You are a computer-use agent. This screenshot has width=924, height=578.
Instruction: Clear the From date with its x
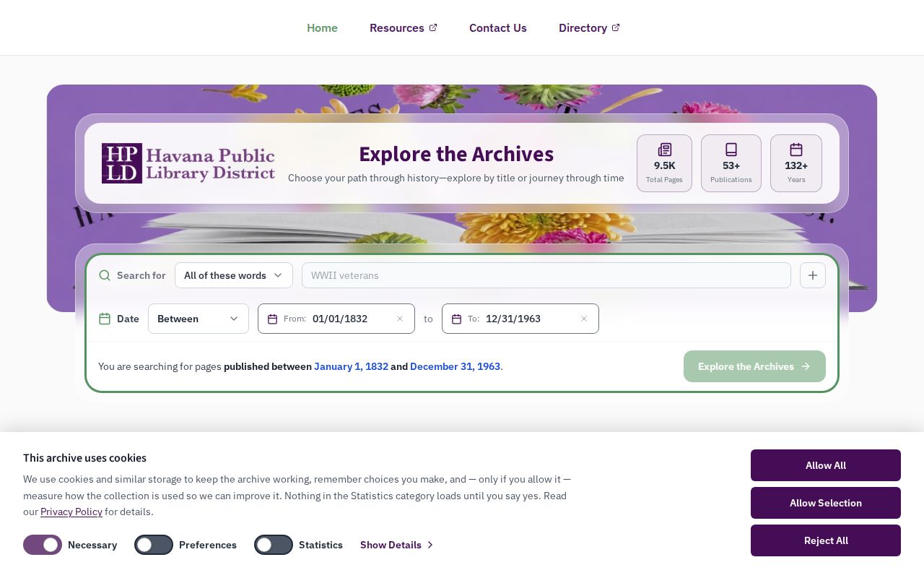[x=400, y=319]
